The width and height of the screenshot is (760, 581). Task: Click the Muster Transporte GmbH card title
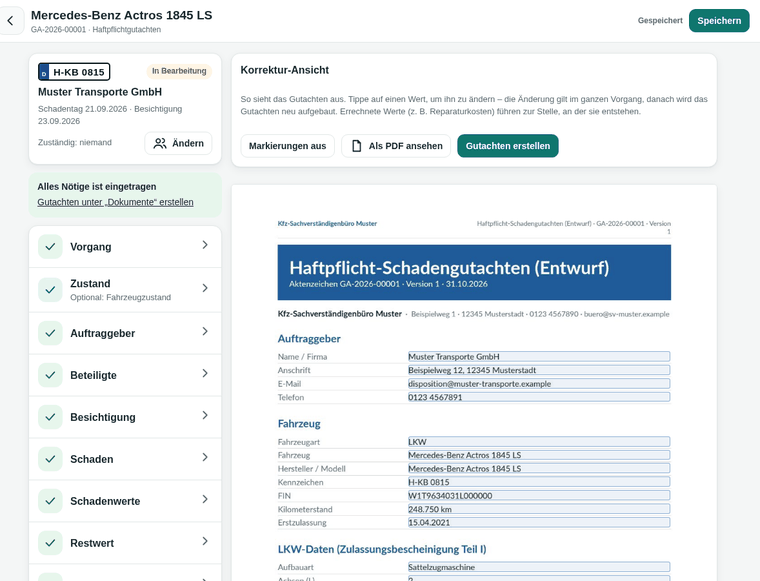(x=100, y=92)
